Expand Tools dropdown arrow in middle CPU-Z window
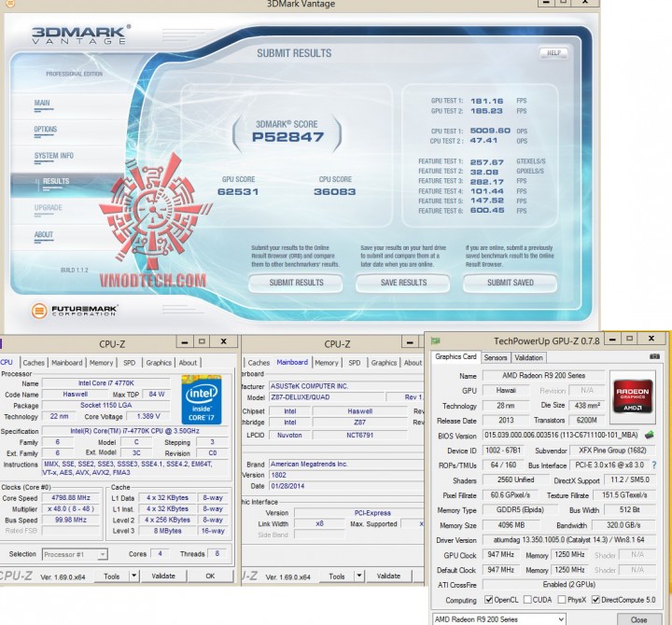This screenshot has width=672, height=625. (359, 576)
